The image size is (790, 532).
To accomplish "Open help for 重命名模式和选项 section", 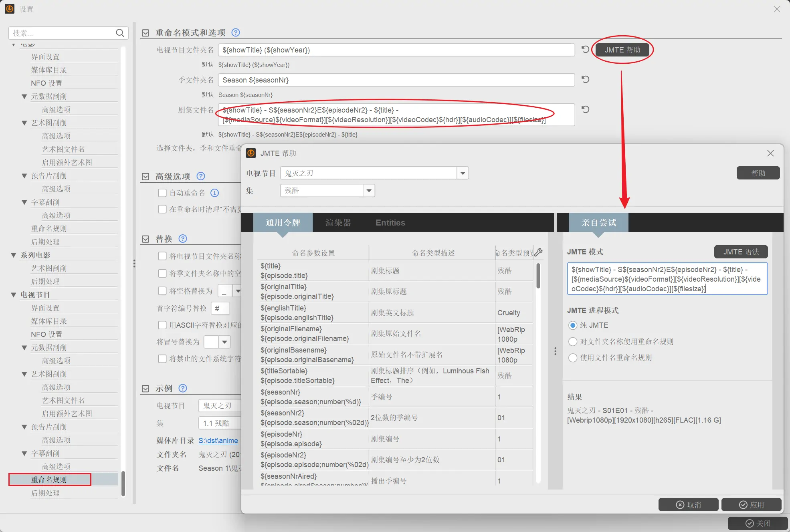I will pyautogui.click(x=236, y=32).
